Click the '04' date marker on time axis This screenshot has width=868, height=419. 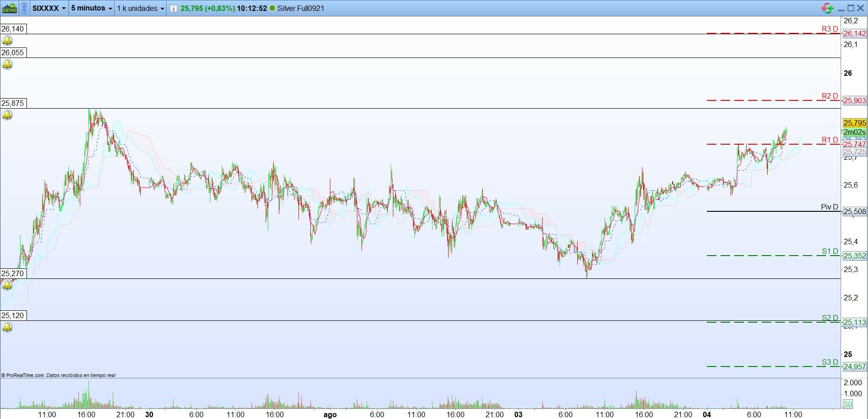point(706,414)
